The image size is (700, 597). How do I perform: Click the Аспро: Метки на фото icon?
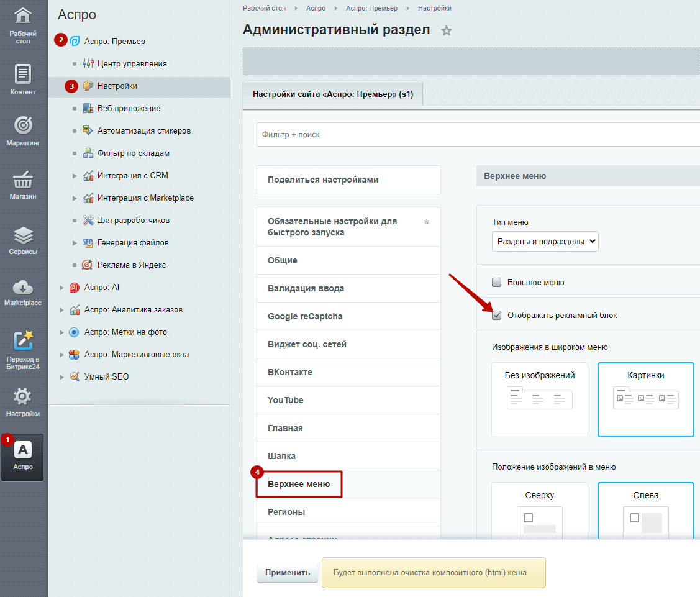pyautogui.click(x=74, y=332)
